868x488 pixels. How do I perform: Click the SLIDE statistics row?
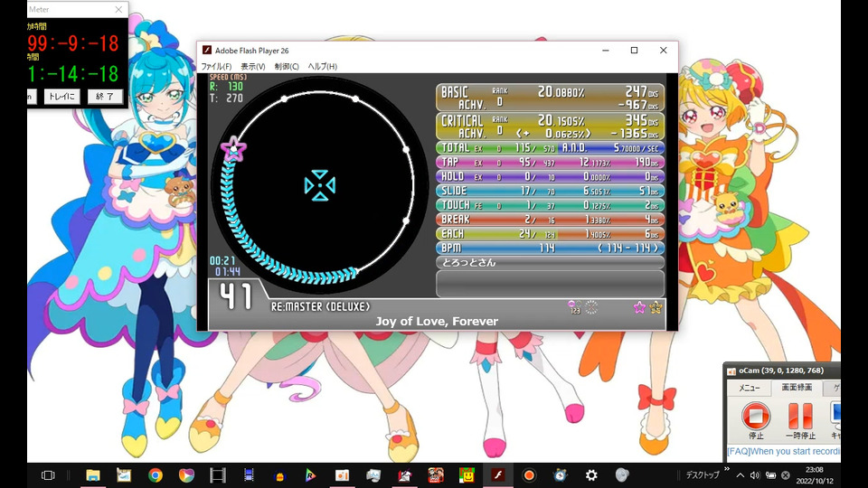click(x=551, y=191)
